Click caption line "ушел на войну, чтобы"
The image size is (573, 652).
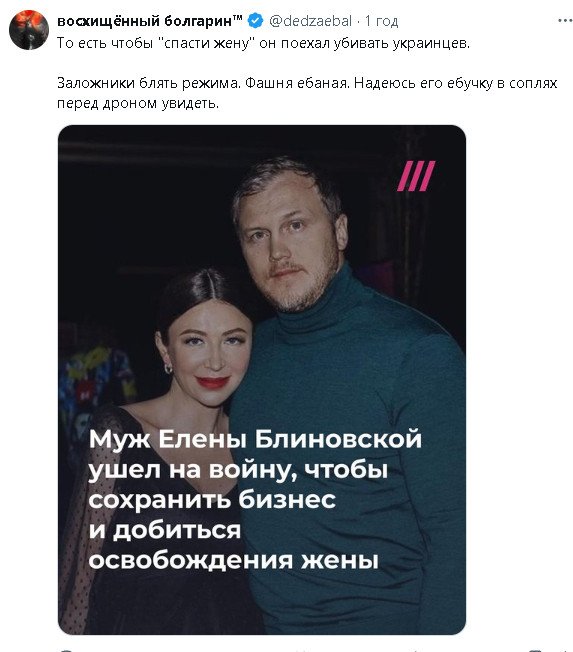point(238,470)
